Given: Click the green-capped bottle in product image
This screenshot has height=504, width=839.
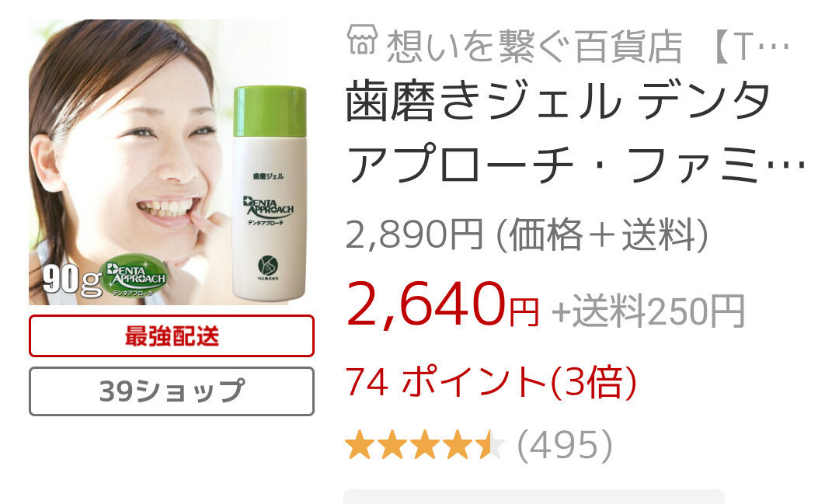Looking at the screenshot, I should coord(270,193).
